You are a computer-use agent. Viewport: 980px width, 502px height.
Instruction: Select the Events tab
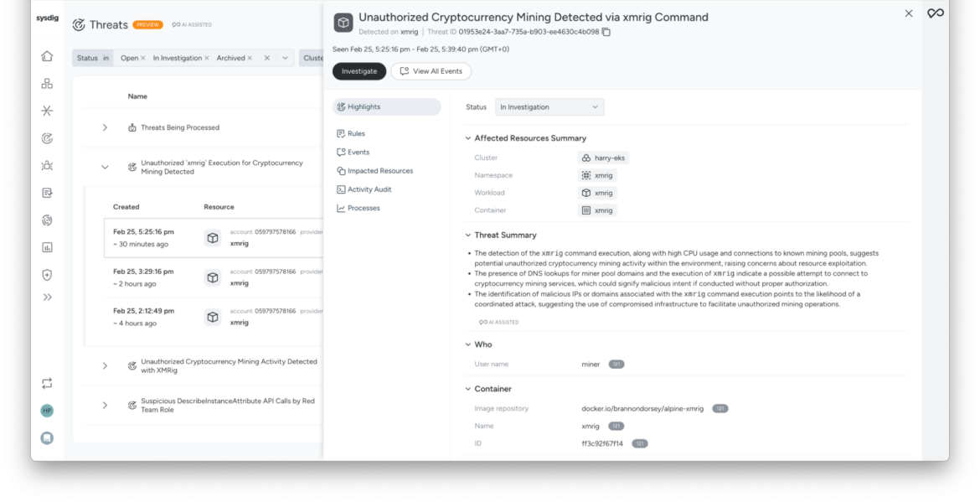(353, 152)
